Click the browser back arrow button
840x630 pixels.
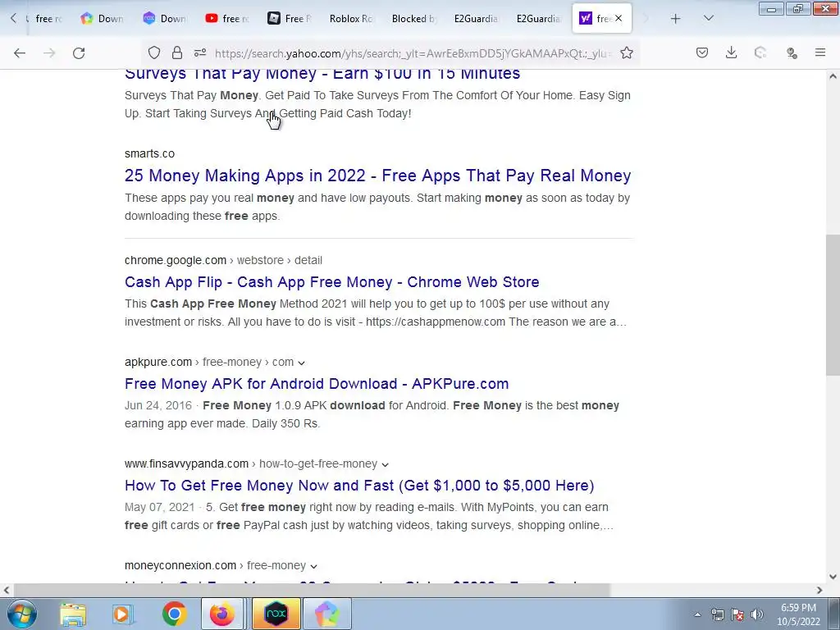pos(20,53)
